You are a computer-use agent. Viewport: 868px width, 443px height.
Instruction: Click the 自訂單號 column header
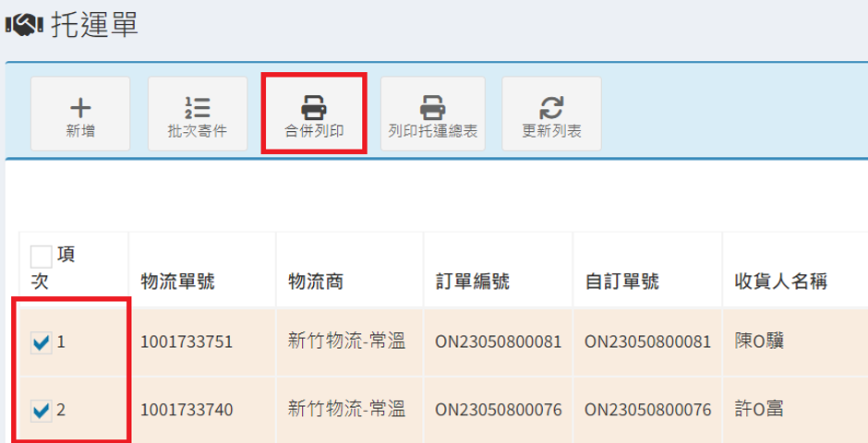[622, 281]
